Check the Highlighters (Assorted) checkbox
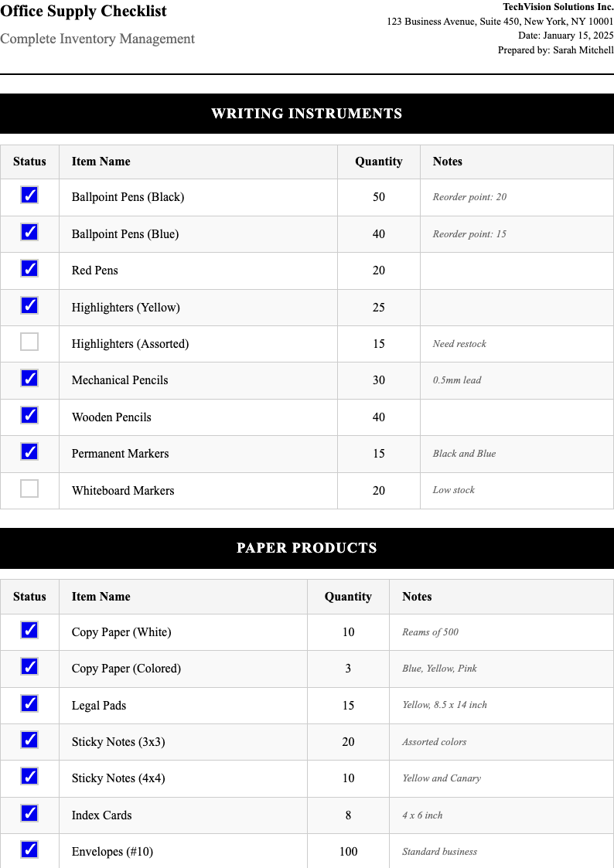 pos(29,342)
